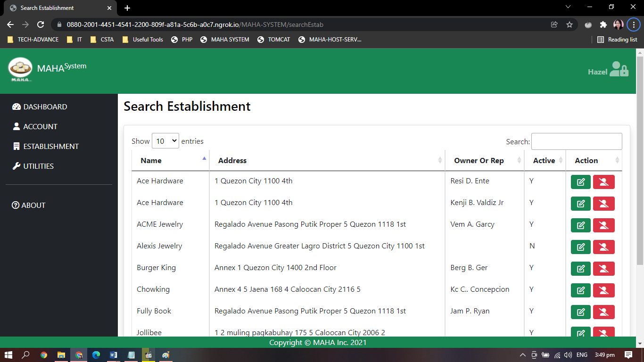Click the red user-slash button for Alexis Jewelry
The height and width of the screenshot is (362, 644).
pos(604,247)
